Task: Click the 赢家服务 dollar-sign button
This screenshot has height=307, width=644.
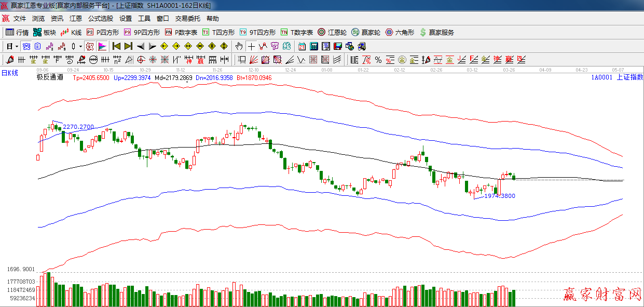Action: (x=436, y=32)
